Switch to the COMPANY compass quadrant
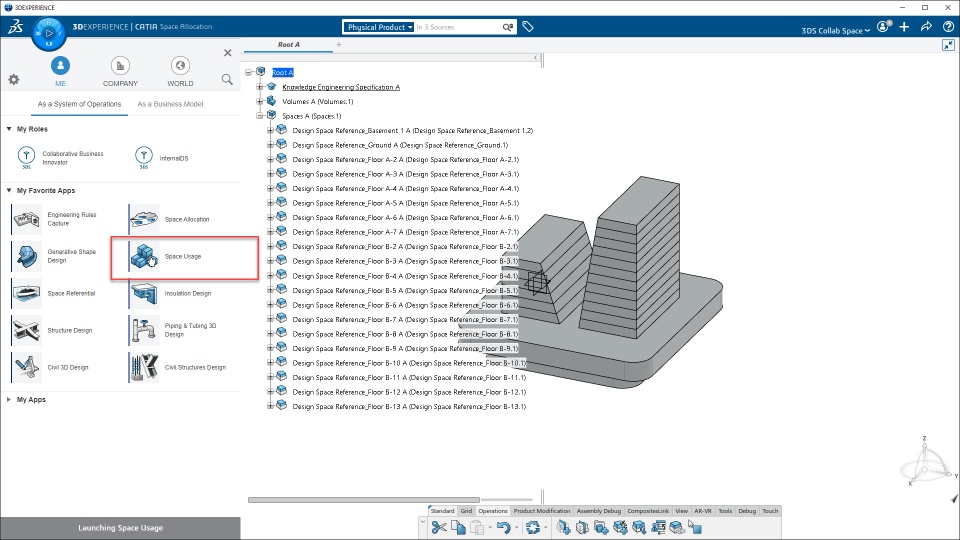This screenshot has width=960, height=540. coord(120,72)
